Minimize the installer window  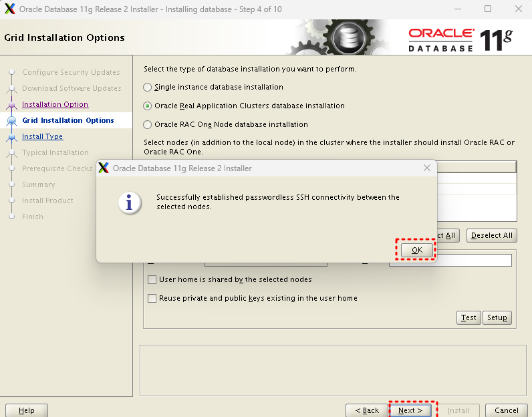(458, 9)
